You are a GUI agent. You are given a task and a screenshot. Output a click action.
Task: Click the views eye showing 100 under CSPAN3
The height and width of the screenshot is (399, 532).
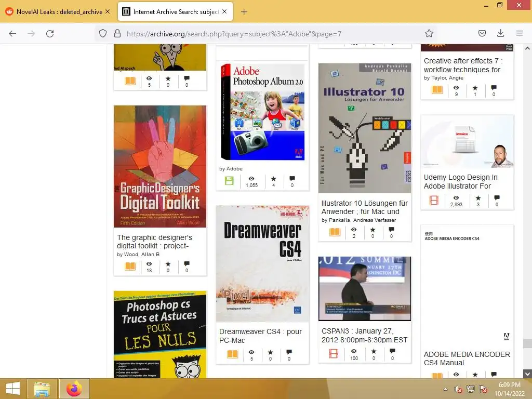pos(354,351)
